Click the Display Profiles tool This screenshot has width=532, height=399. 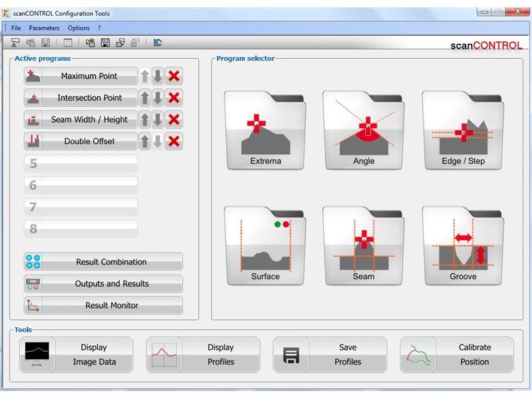tap(203, 354)
